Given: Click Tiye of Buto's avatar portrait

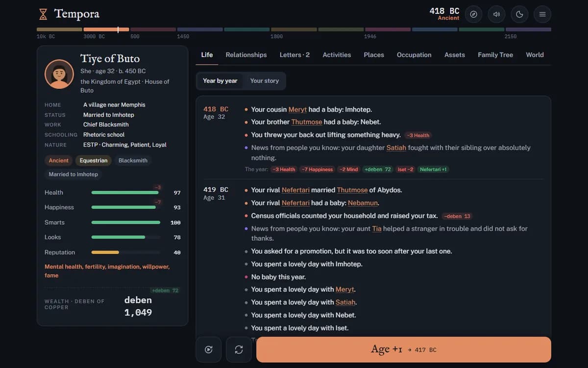Looking at the screenshot, I should pos(59,74).
